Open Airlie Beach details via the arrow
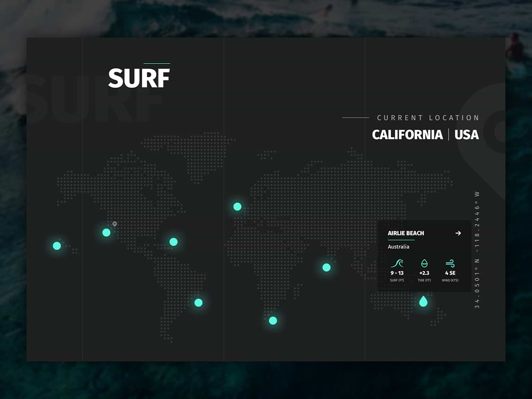This screenshot has height=399, width=532. 458,233
